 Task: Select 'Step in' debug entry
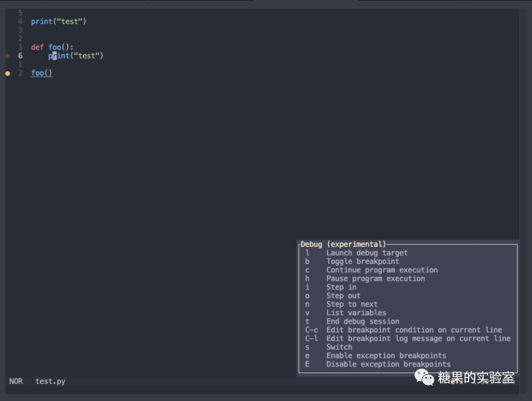coord(408,287)
